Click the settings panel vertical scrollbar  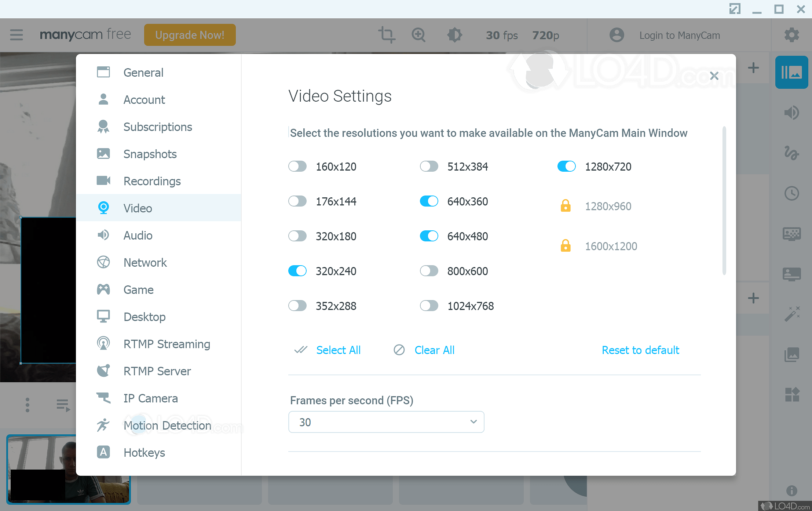point(724,200)
